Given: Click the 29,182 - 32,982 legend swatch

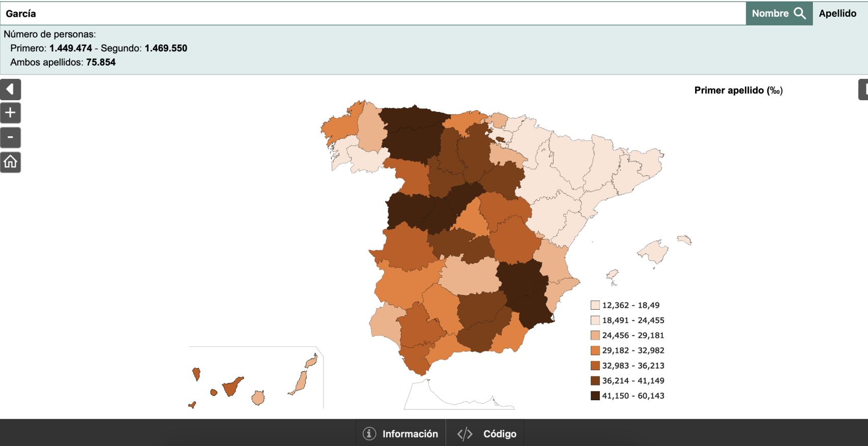Looking at the screenshot, I should pyautogui.click(x=595, y=350).
